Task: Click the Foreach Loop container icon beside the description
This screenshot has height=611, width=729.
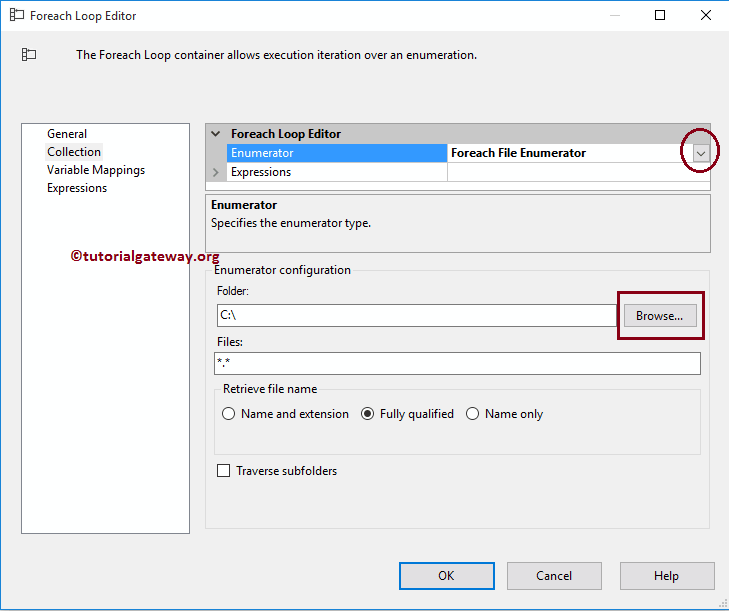Action: [x=29, y=55]
